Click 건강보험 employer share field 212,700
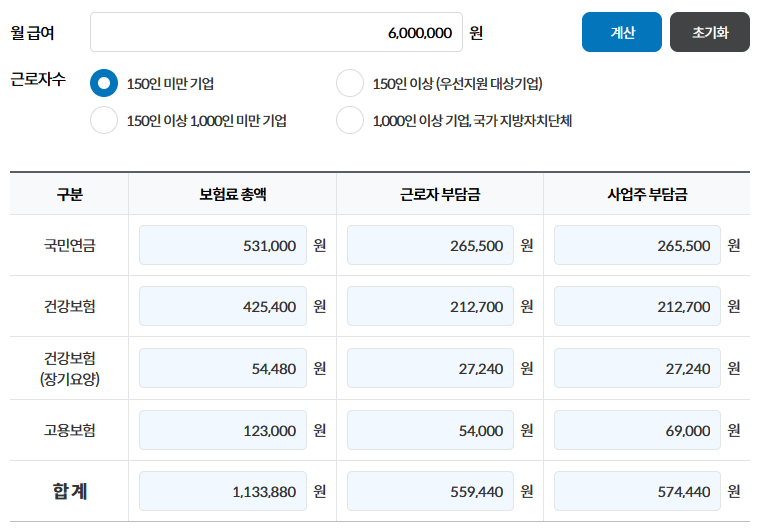The height and width of the screenshot is (532, 760). click(x=637, y=306)
